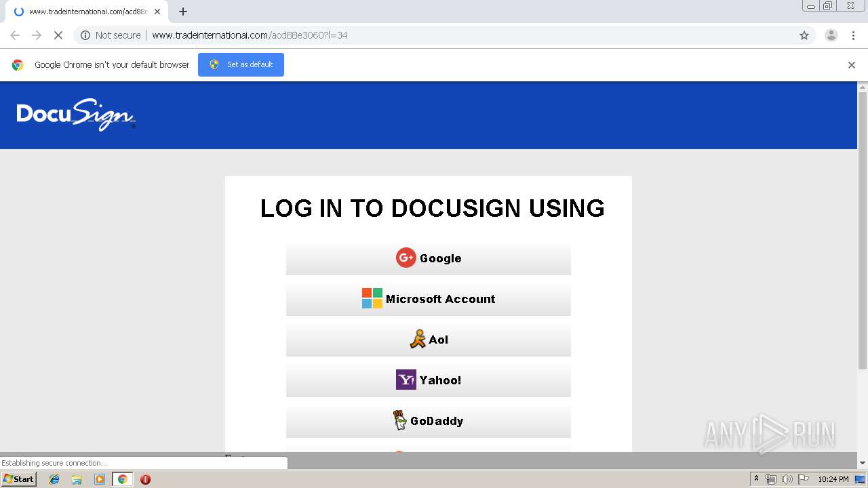Log in using Yahoo! button
868x488 pixels.
coord(429,380)
